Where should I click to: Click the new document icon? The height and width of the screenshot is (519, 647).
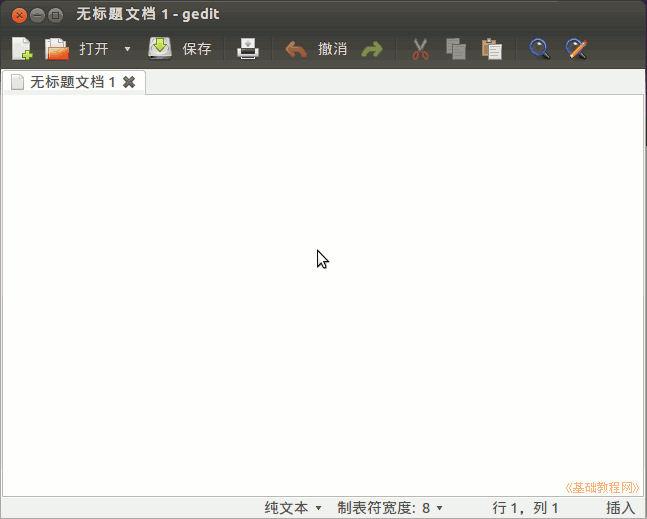point(22,49)
